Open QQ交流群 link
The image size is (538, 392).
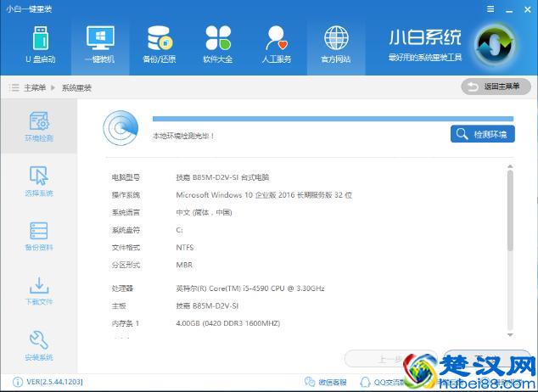382,382
